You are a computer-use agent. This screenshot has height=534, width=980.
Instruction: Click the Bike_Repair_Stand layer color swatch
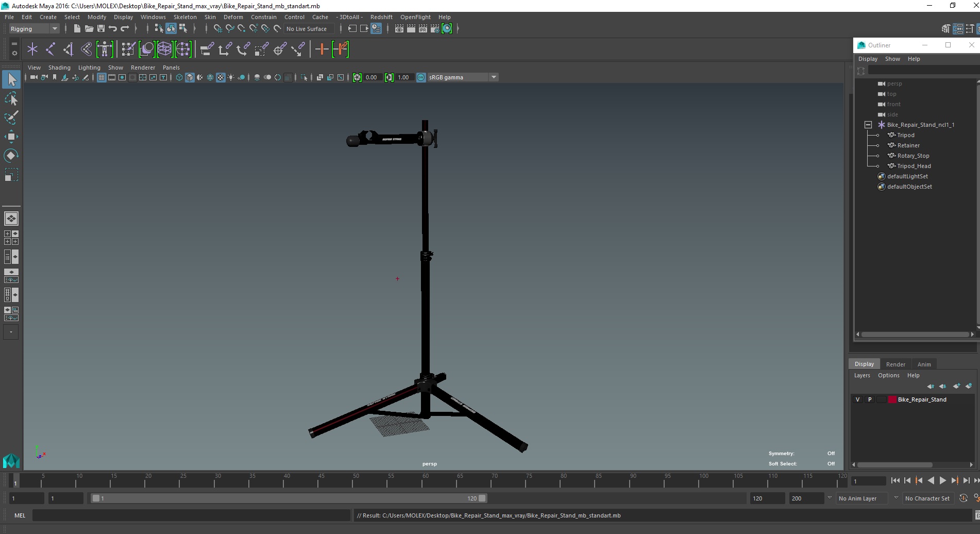tap(892, 399)
